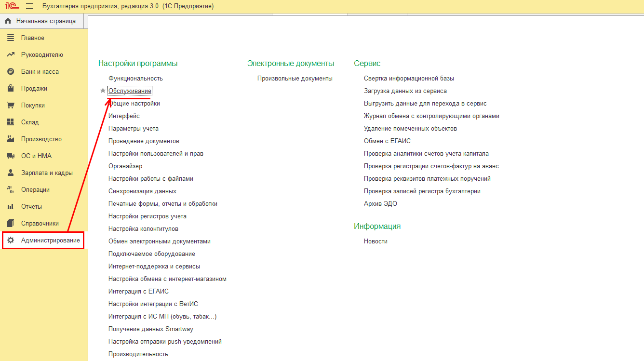Open Функциональность settings
The height and width of the screenshot is (361, 644).
(x=135, y=78)
